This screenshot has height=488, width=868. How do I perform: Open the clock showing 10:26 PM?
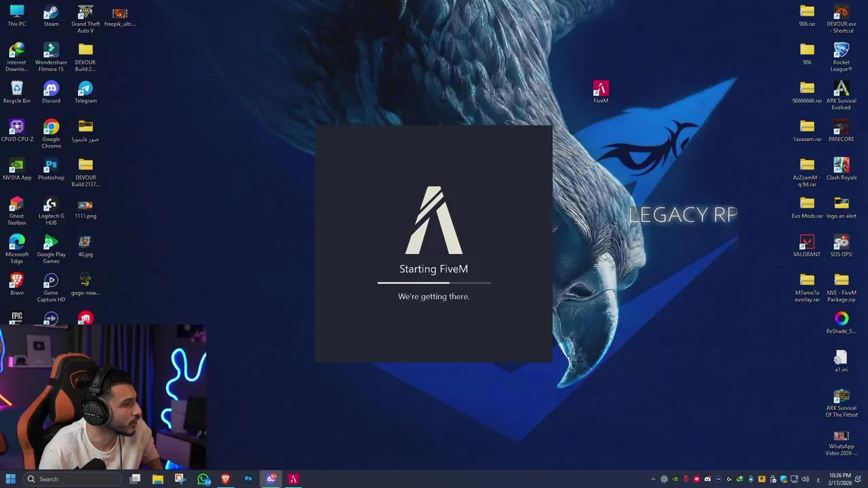point(840,479)
